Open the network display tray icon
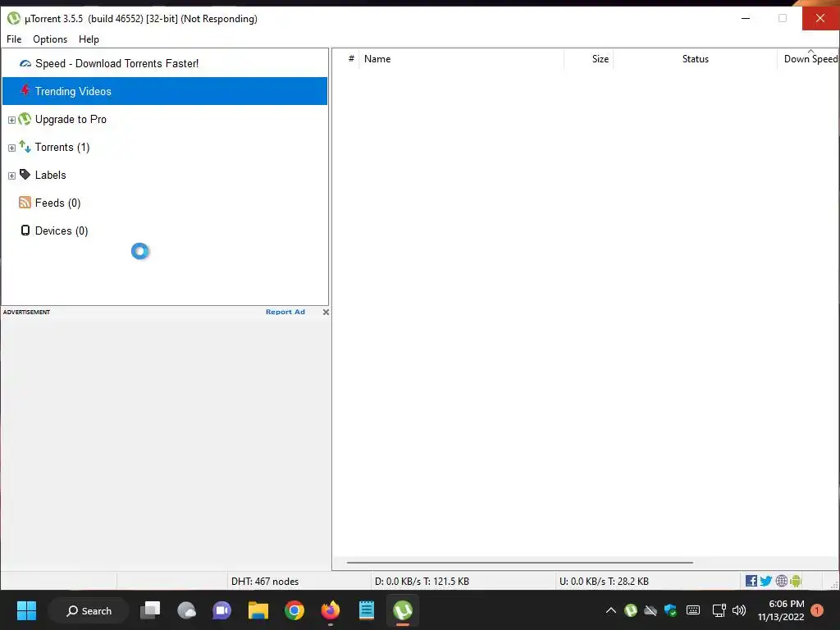Image resolution: width=840 pixels, height=630 pixels. 719,610
